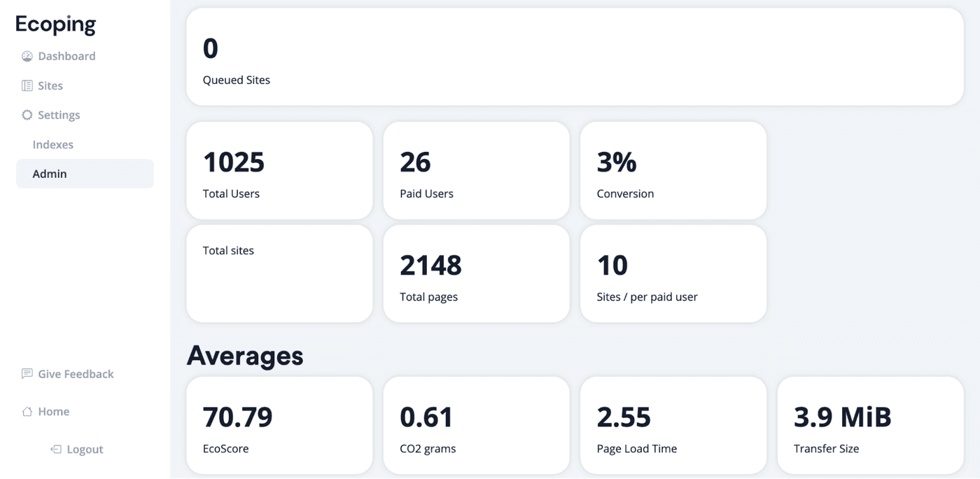Click the Paid Users card

point(476,170)
